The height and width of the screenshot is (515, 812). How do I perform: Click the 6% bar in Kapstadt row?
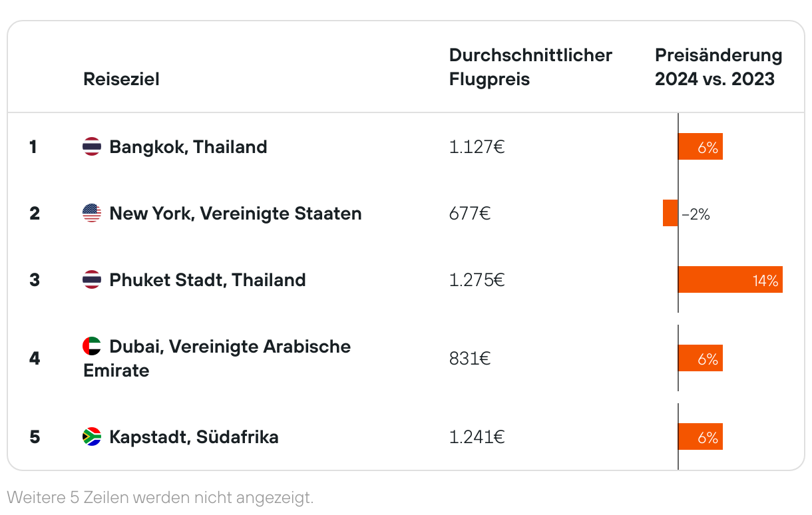(x=700, y=436)
